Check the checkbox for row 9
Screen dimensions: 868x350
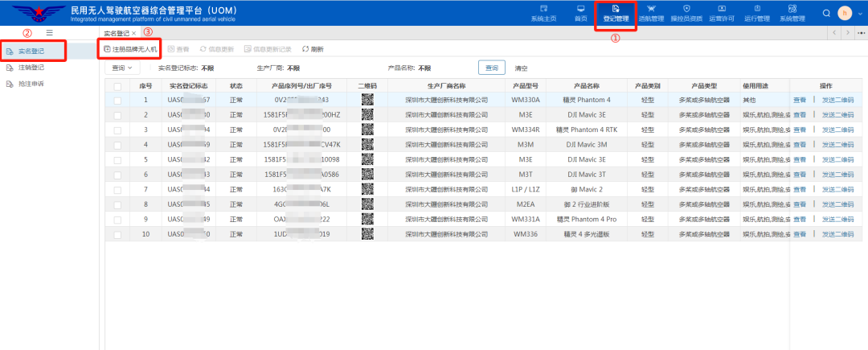(117, 220)
